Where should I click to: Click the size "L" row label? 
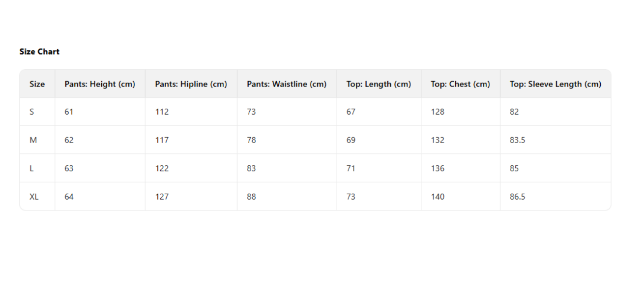coord(31,168)
